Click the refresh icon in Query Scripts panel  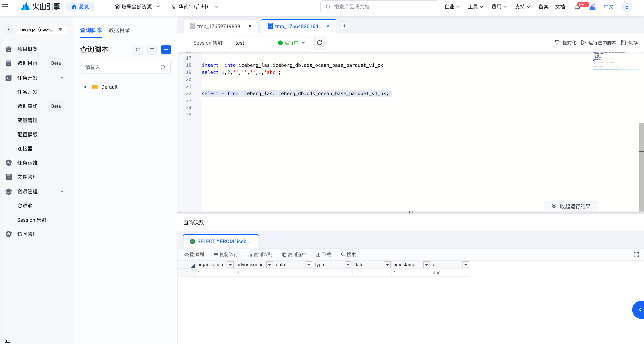coord(138,50)
